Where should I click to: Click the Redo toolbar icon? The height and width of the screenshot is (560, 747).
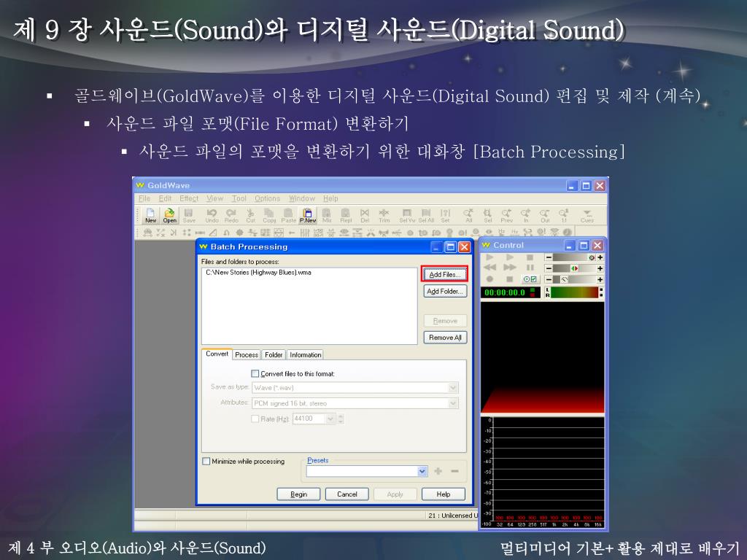231,215
